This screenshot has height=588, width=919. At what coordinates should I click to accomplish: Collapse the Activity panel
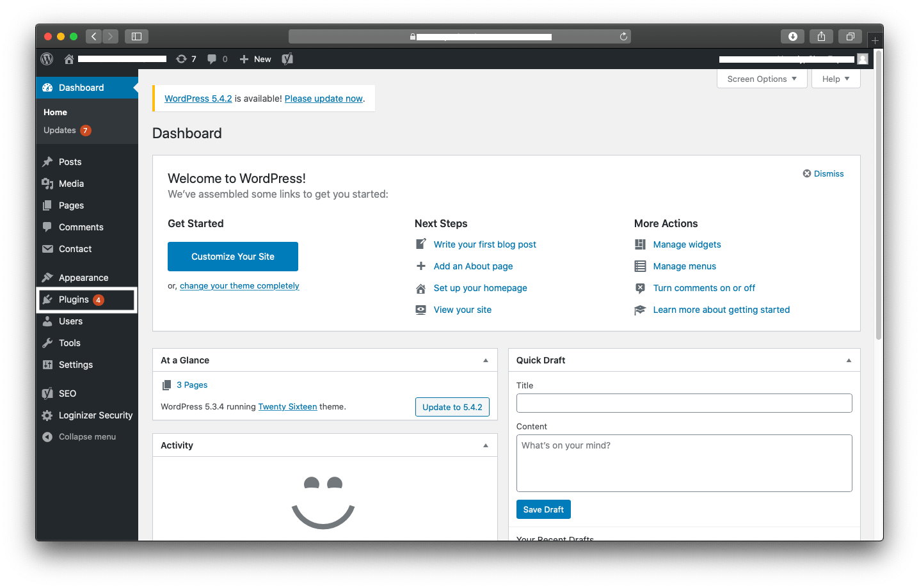tap(486, 445)
